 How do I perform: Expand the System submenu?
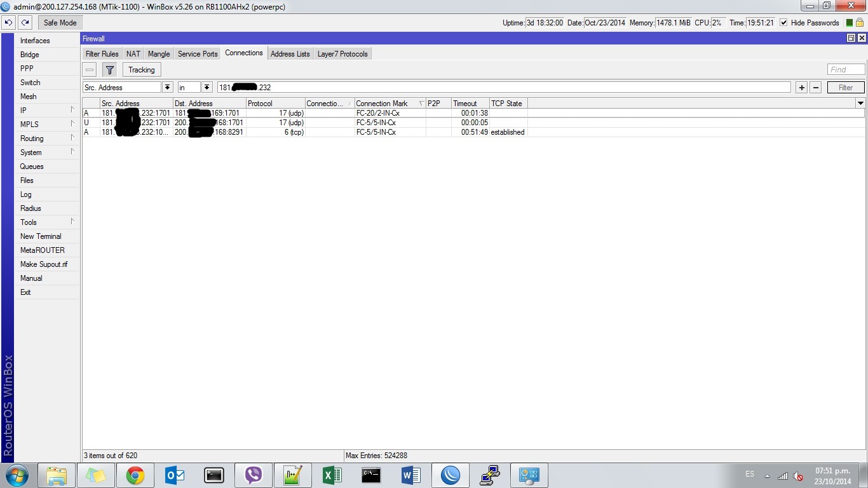click(48, 152)
